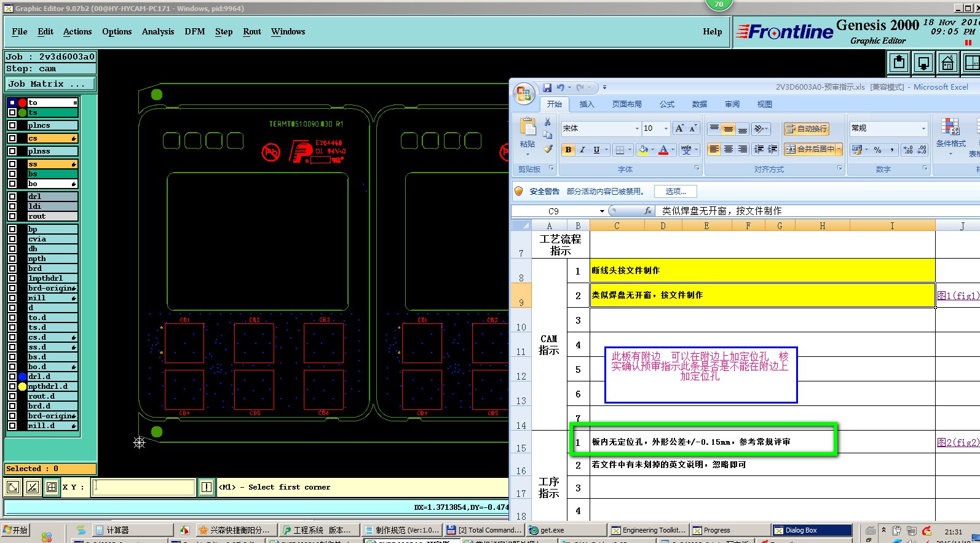Viewport: 980px width, 543px height.
Task: Expand the number format dropdown 常规
Action: pos(923,128)
